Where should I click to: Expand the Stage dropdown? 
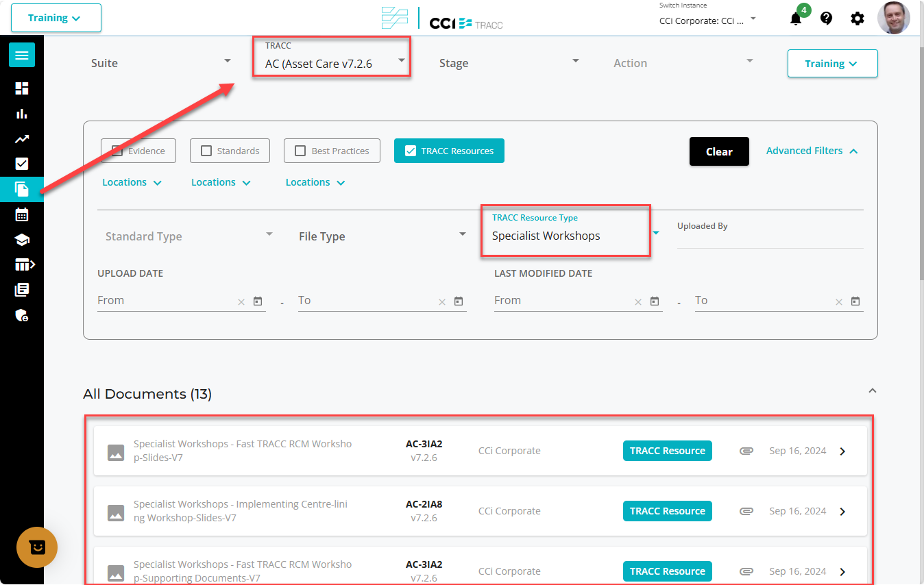tap(509, 63)
